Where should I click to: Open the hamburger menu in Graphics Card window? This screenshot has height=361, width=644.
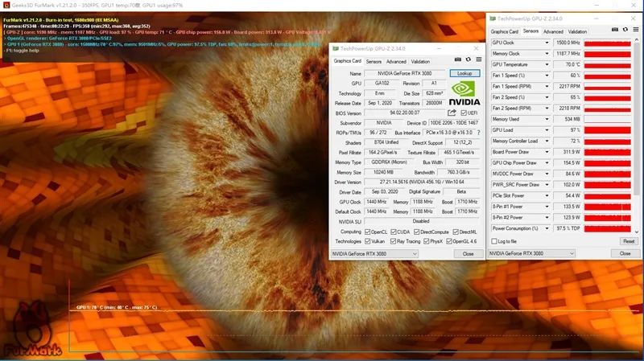click(x=479, y=59)
